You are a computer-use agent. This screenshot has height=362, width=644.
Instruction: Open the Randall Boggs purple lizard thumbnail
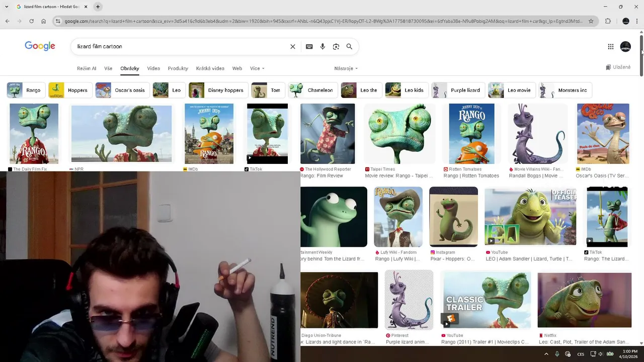click(537, 134)
